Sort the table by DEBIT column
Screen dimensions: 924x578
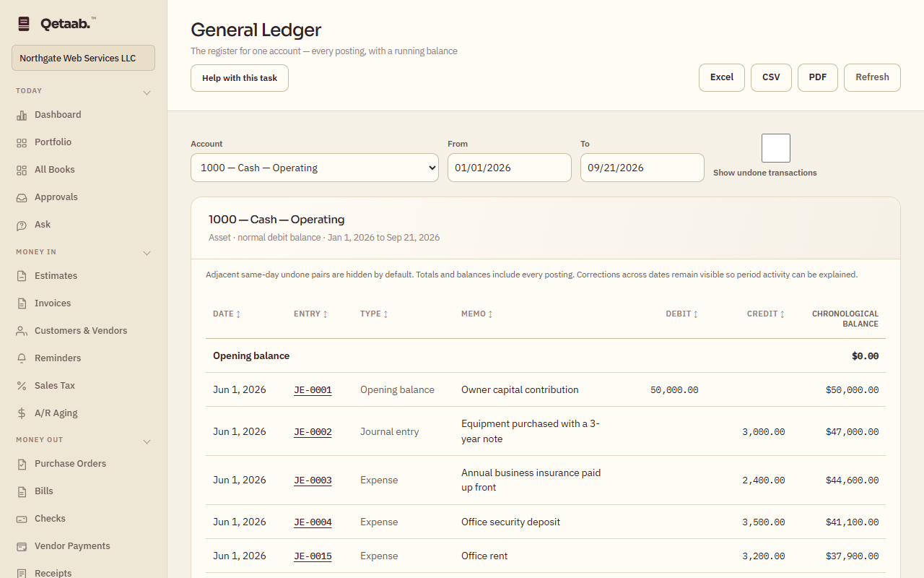682,314
